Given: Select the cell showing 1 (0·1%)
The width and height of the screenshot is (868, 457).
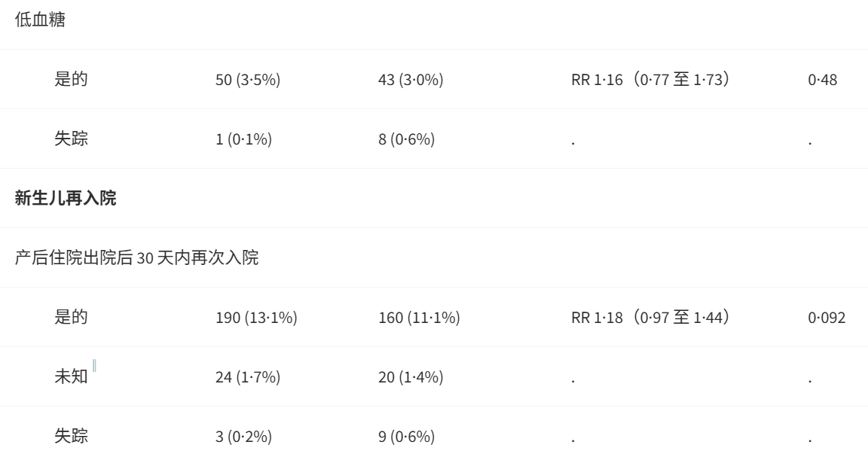Looking at the screenshot, I should [x=243, y=139].
